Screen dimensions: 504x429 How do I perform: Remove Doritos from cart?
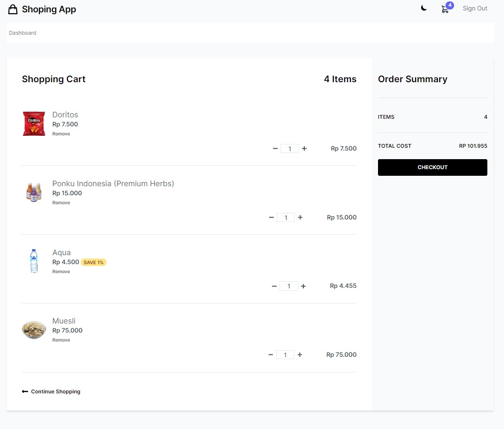[61, 134]
